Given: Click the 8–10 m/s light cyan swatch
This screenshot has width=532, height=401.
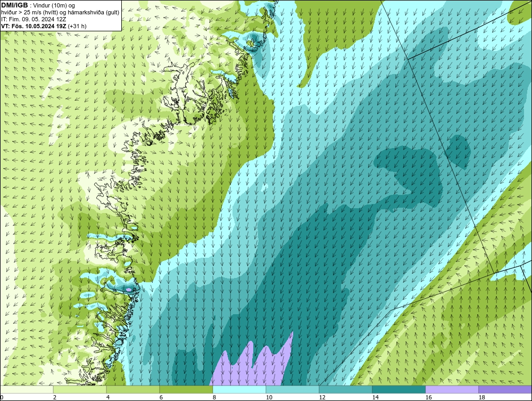Looking at the screenshot, I should click(239, 389).
